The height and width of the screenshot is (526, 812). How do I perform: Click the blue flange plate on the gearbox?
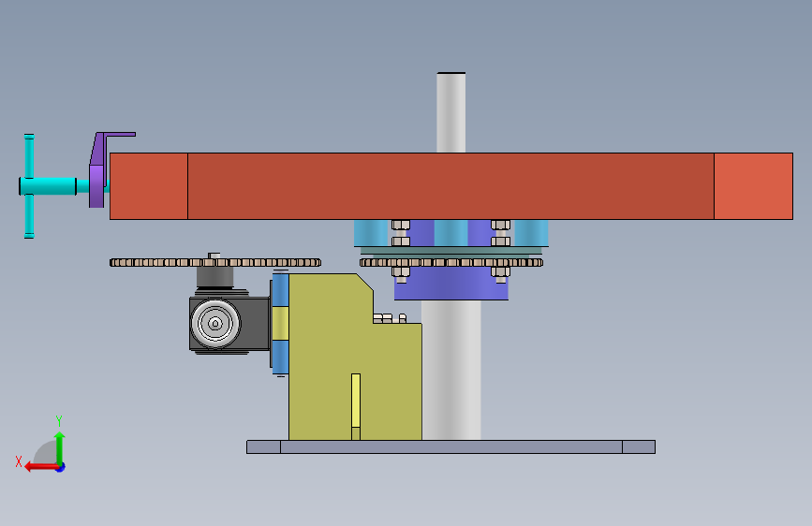click(280, 324)
